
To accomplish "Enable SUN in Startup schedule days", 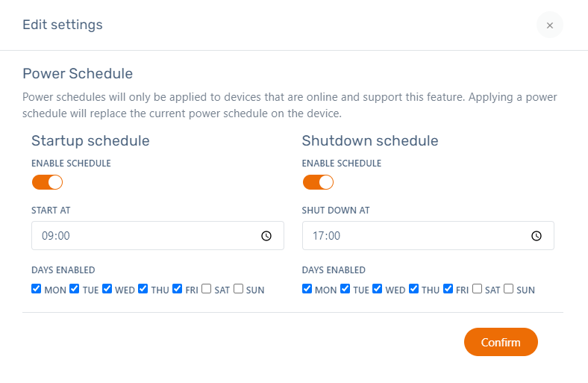I will click(239, 289).
